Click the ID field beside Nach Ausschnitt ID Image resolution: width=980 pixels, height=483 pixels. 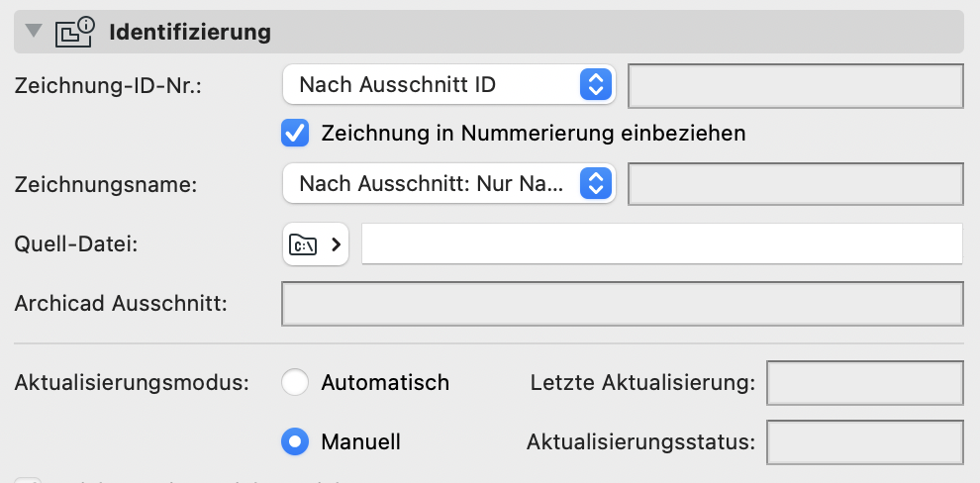click(x=796, y=85)
